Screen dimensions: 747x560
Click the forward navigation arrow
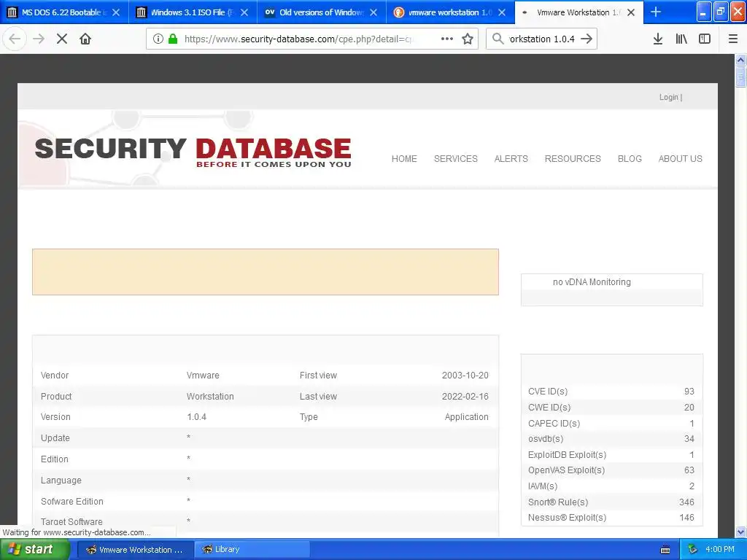(x=39, y=39)
